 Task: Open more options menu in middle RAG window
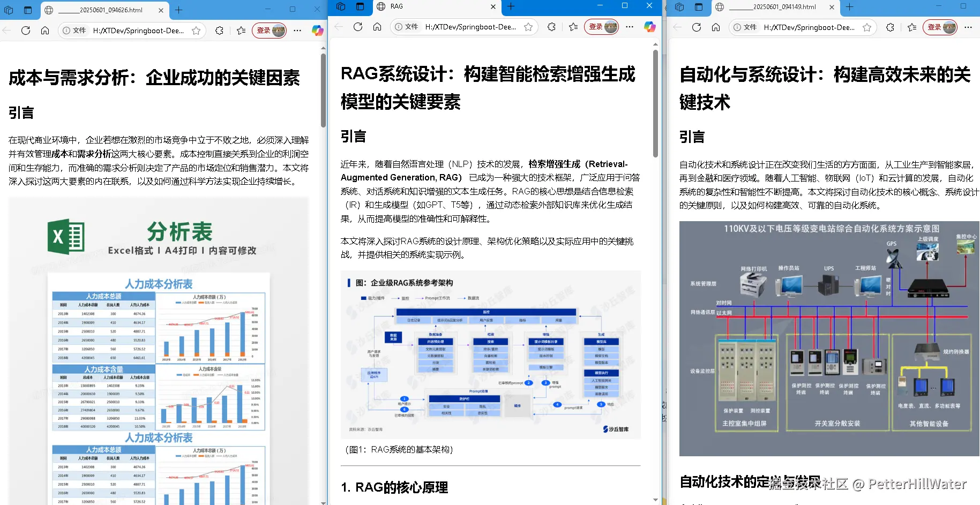630,27
